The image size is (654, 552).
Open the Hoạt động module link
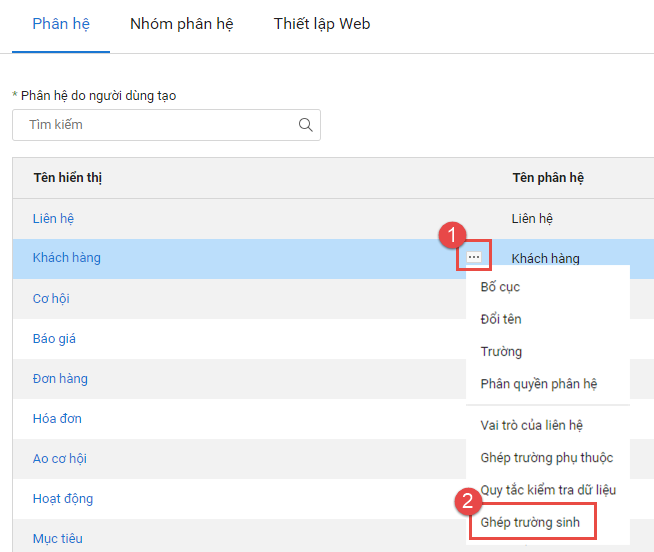tap(63, 499)
